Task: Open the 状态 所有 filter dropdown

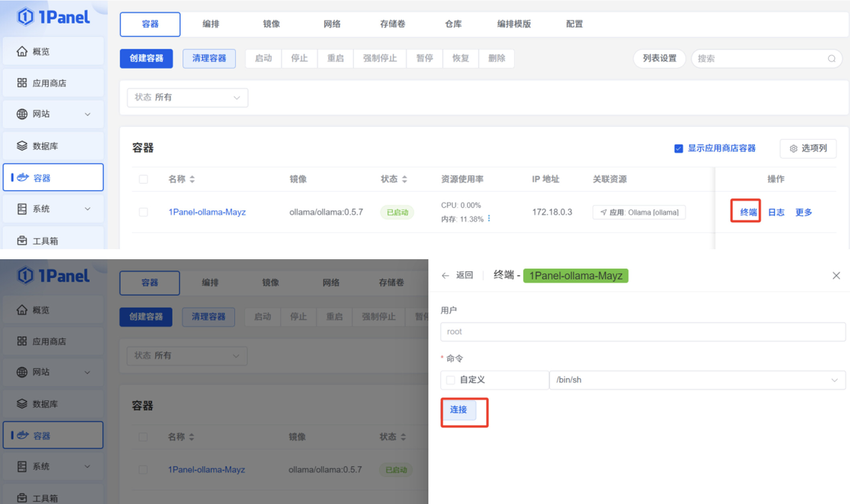Action: click(x=187, y=97)
